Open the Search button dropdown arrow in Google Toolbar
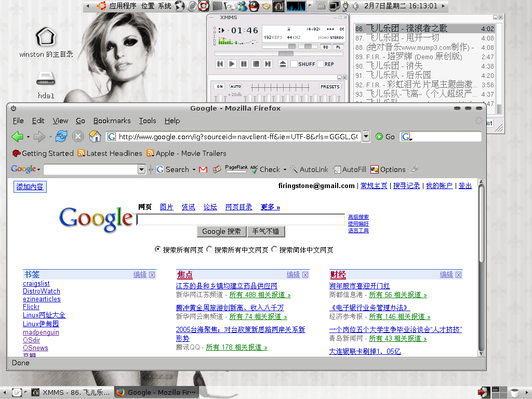This screenshot has width=532, height=399. [x=194, y=169]
